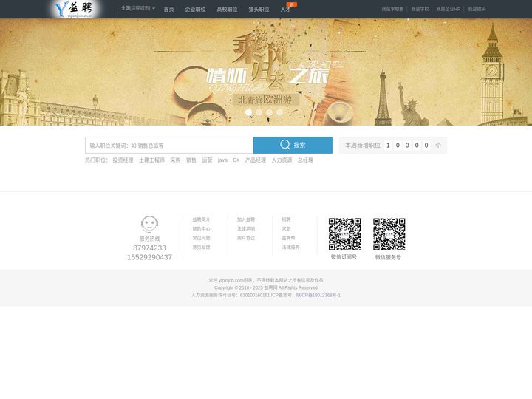Choose the hot job 土建工程师
The image size is (532, 399).
point(151,160)
